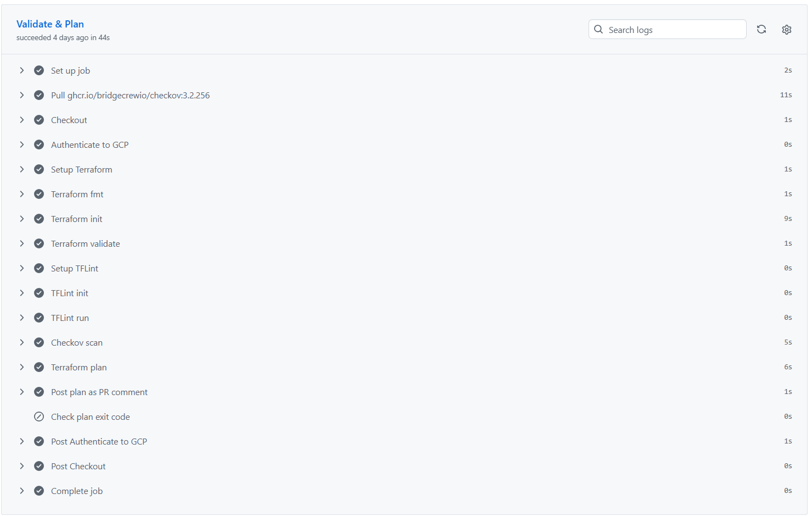Click success checkmark icon for Post Checkout
Image resolution: width=812 pixels, height=516 pixels.
39,466
